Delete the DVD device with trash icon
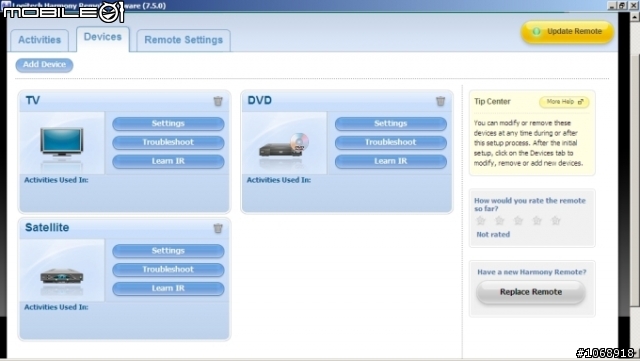This screenshot has height=361, width=640. 440,101
